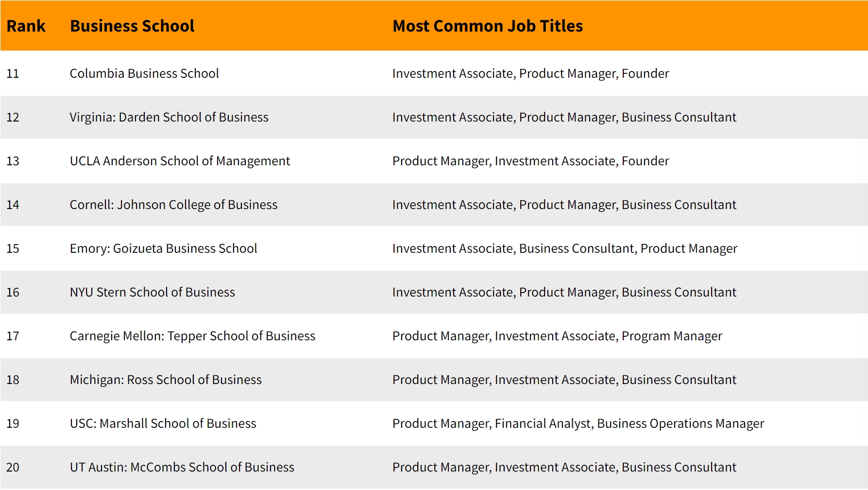This screenshot has height=490, width=868.
Task: Select NYU Stern School of Business
Action: [x=153, y=292]
